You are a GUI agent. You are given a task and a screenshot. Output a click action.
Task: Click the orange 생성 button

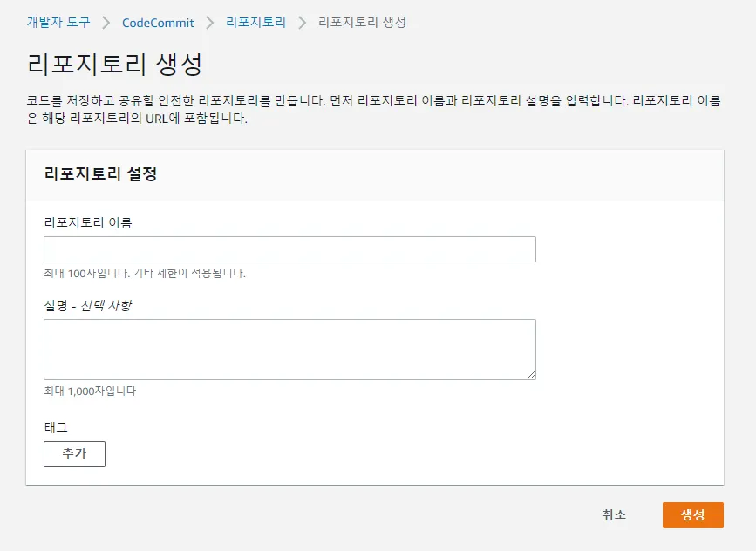(x=692, y=515)
